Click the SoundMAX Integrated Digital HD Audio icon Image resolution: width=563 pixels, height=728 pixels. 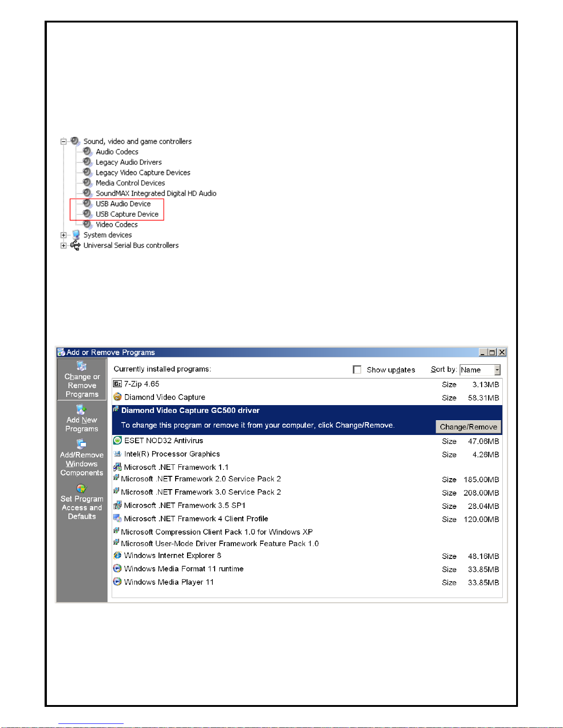coord(88,193)
